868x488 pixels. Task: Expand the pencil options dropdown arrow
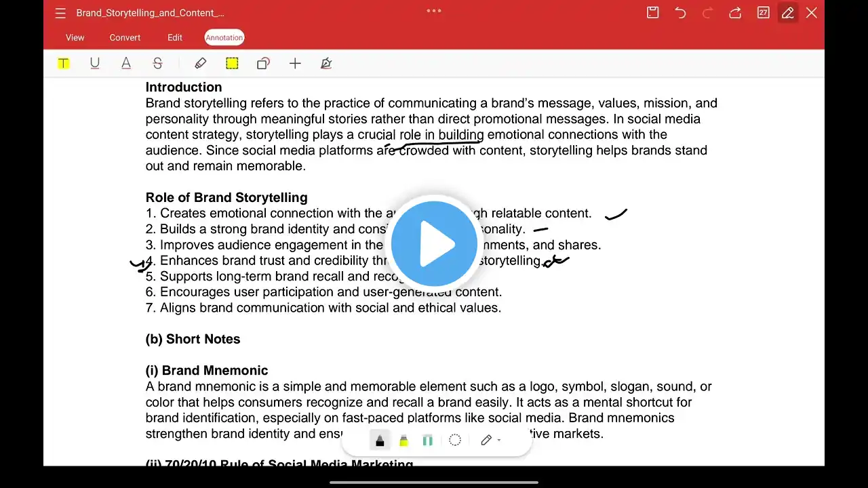[x=499, y=441]
